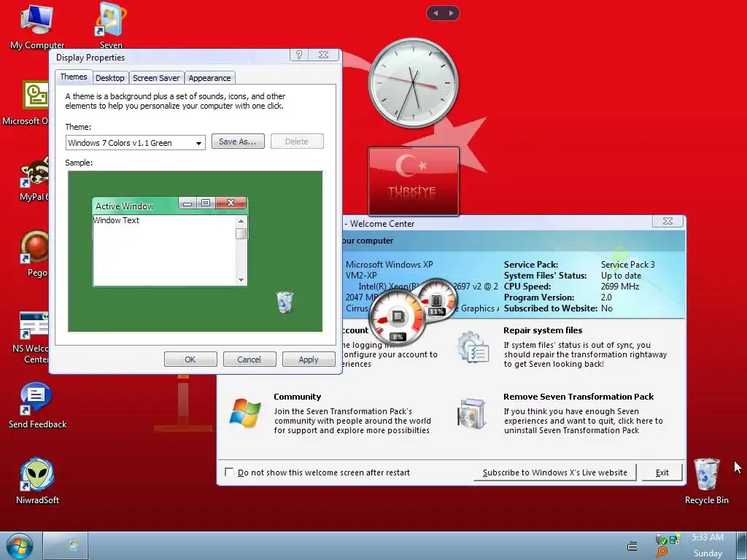The width and height of the screenshot is (747, 560).
Task: Check Do not show this welcome screen
Action: tap(229, 472)
